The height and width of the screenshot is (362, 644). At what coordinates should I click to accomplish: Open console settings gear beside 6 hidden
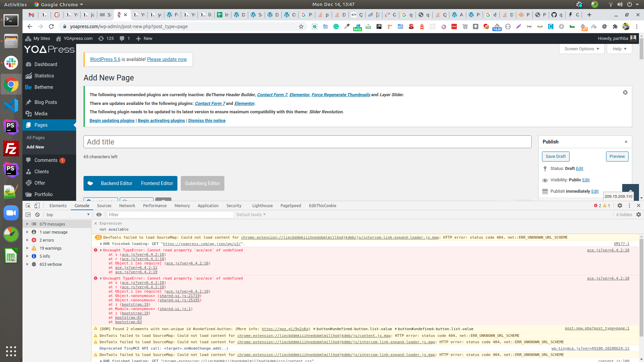pyautogui.click(x=639, y=215)
